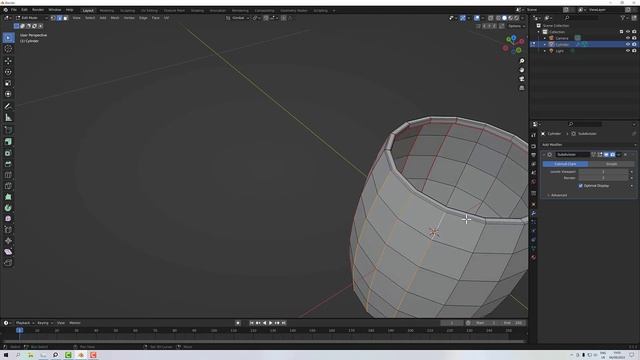This screenshot has width=640, height=360.
Task: Select the Select Box tool
Action: (x=8, y=38)
